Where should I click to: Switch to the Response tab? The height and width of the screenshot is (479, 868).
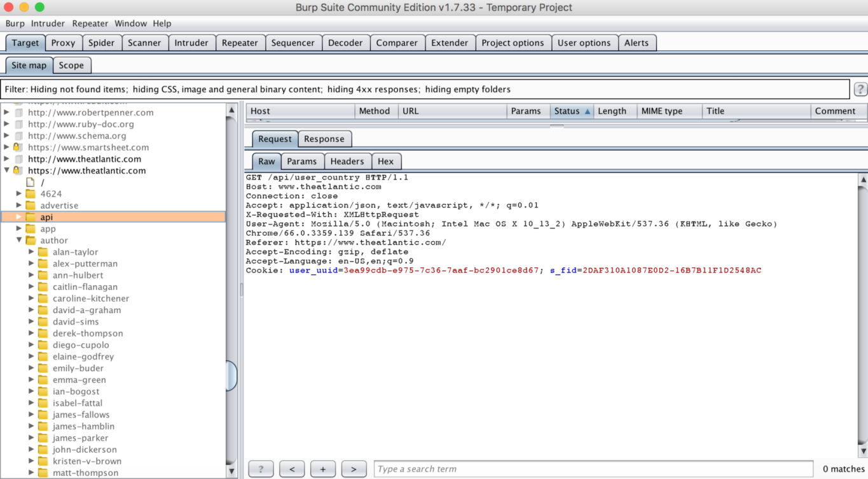324,139
